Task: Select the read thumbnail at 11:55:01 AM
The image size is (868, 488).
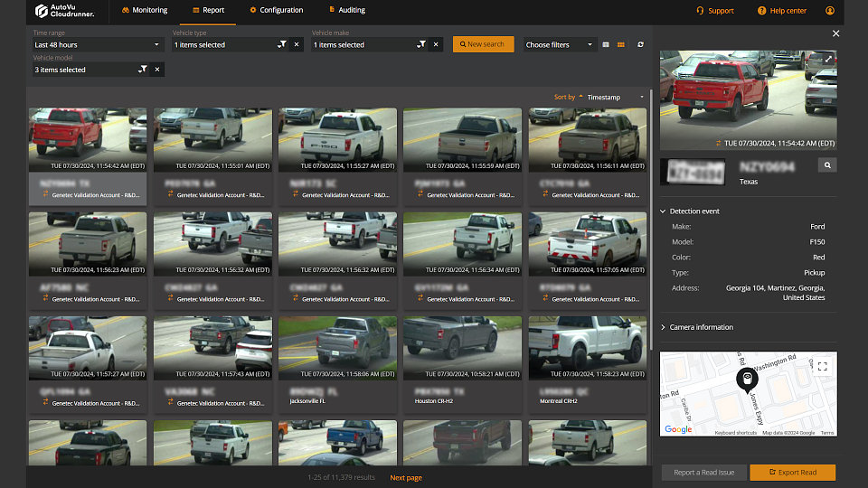Action: tap(212, 139)
